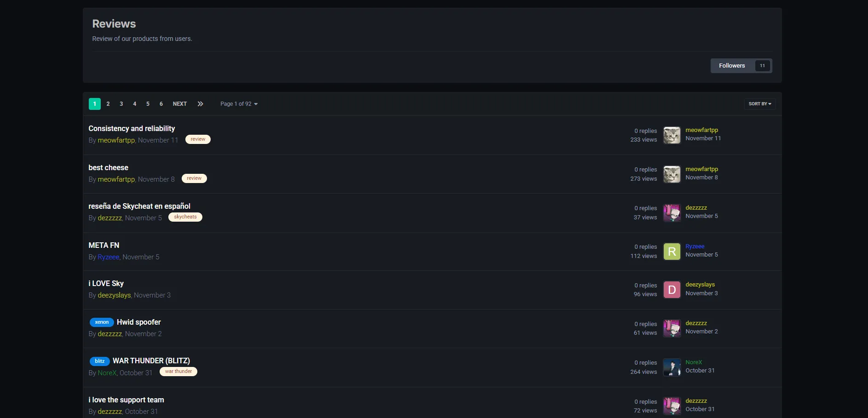Click the Followers button
The height and width of the screenshot is (418, 868).
pos(732,66)
